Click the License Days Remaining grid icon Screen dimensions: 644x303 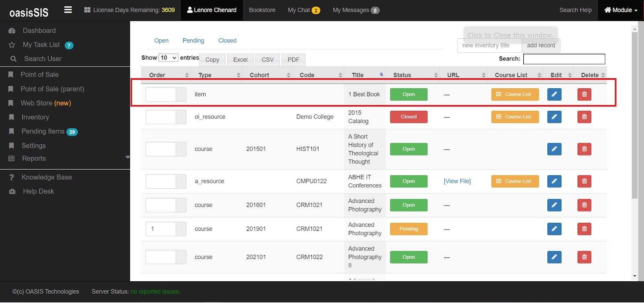click(x=87, y=10)
